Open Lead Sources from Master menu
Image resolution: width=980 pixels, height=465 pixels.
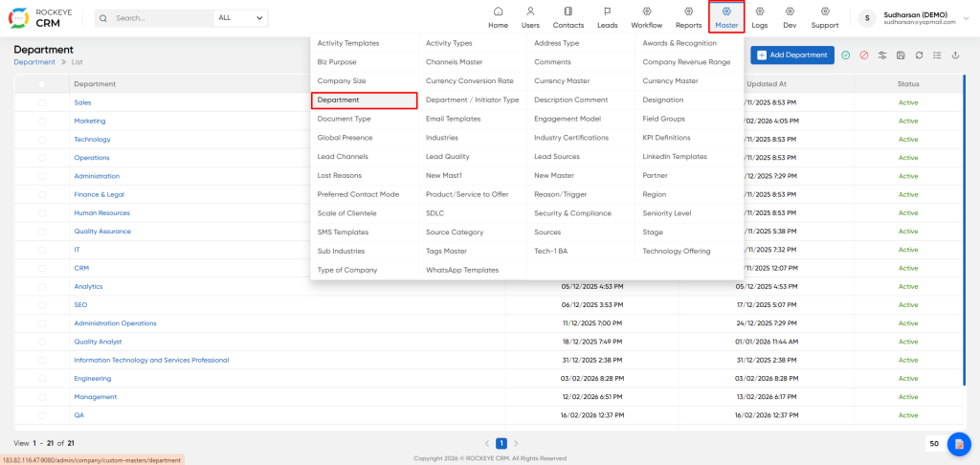click(557, 156)
